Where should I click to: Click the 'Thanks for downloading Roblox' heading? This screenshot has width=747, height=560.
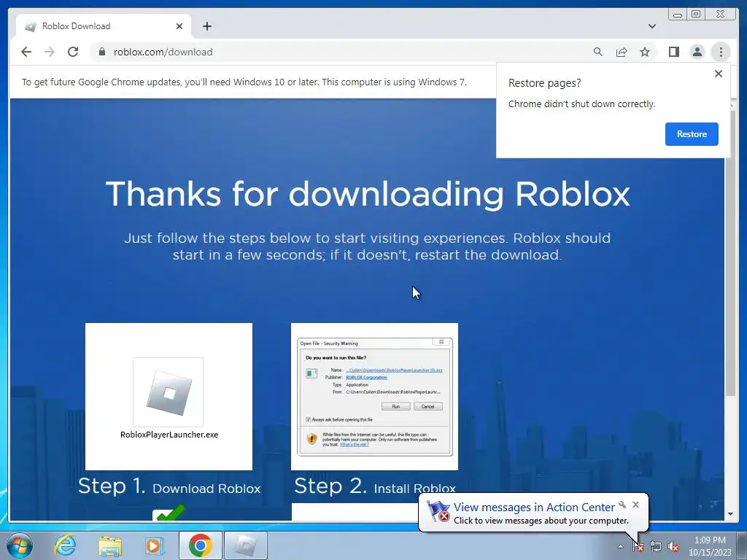tap(368, 194)
